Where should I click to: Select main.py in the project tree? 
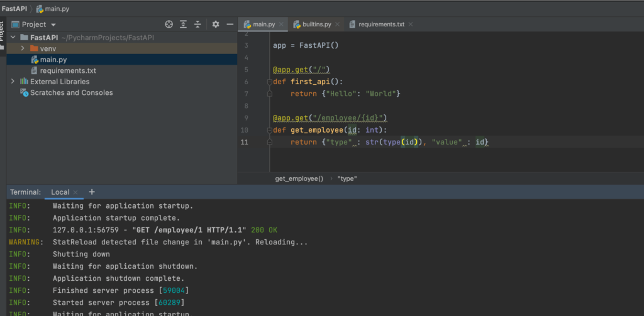pyautogui.click(x=53, y=60)
